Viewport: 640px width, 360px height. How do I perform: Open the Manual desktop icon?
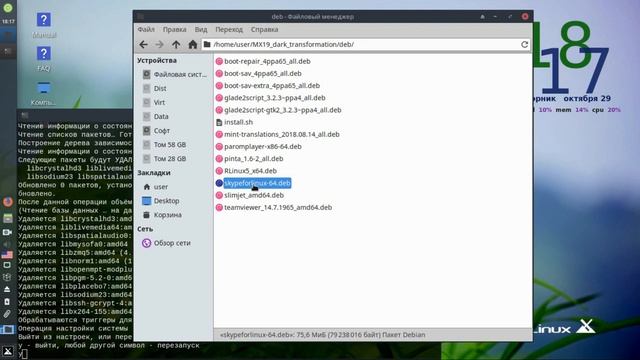tap(44, 24)
